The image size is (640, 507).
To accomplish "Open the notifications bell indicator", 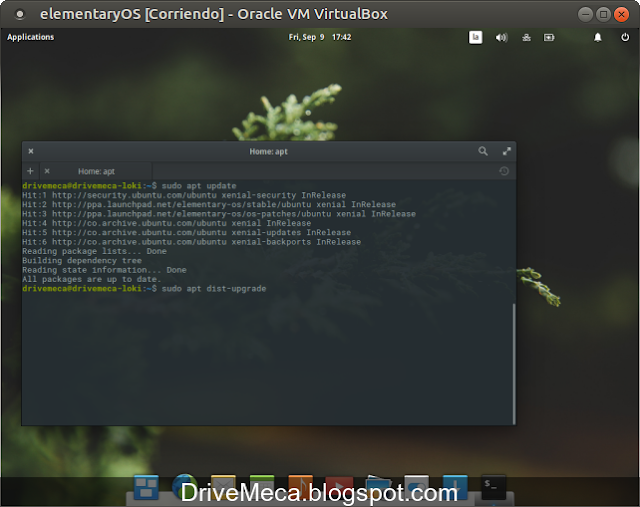I will (598, 38).
